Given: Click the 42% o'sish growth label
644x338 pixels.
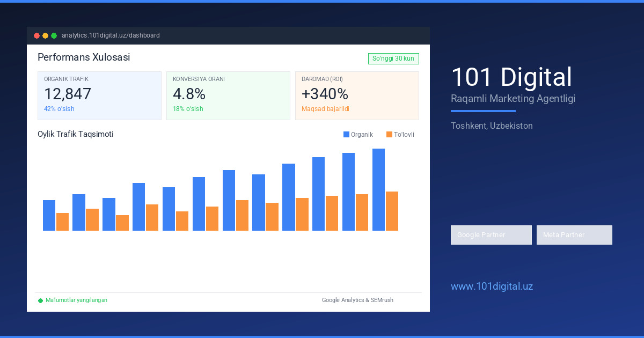Looking at the screenshot, I should (59, 109).
